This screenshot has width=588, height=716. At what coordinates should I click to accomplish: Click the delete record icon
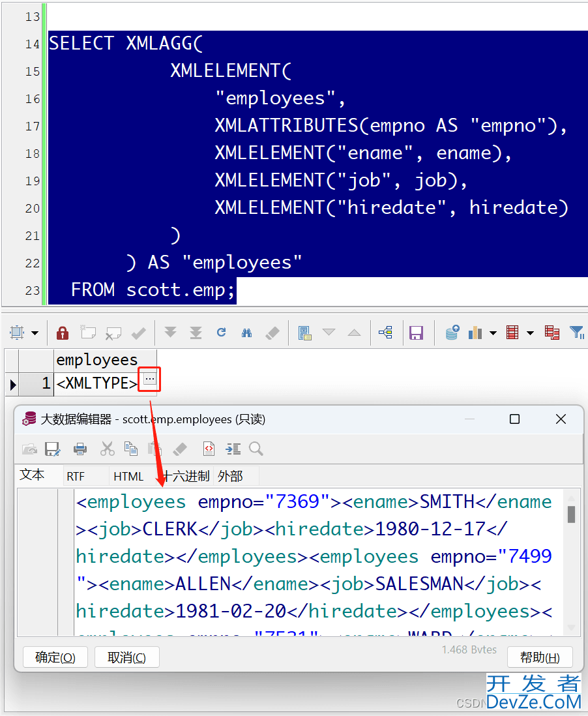coord(113,333)
